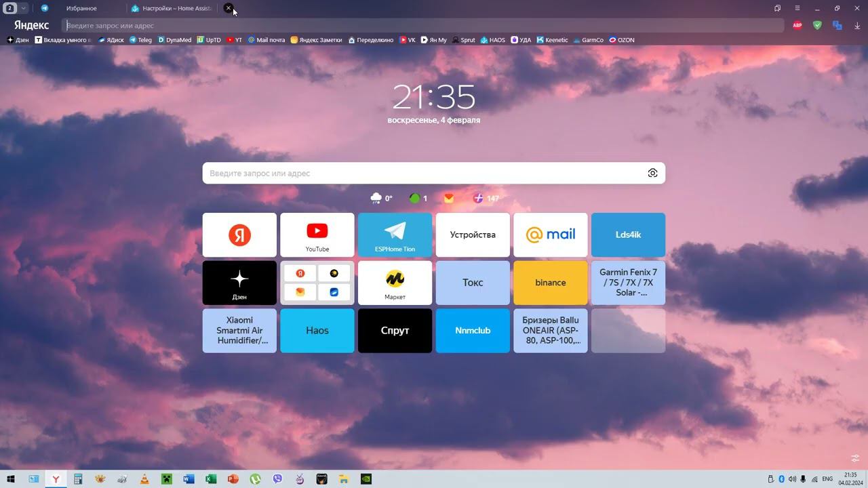Click the page translate icon
The image size is (868, 488).
(837, 25)
